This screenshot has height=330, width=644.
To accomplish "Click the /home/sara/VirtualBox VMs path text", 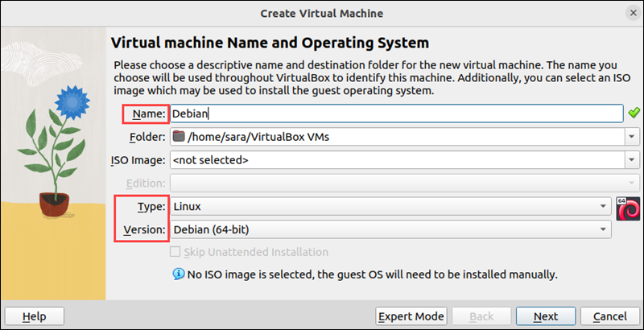I will pyautogui.click(x=258, y=137).
